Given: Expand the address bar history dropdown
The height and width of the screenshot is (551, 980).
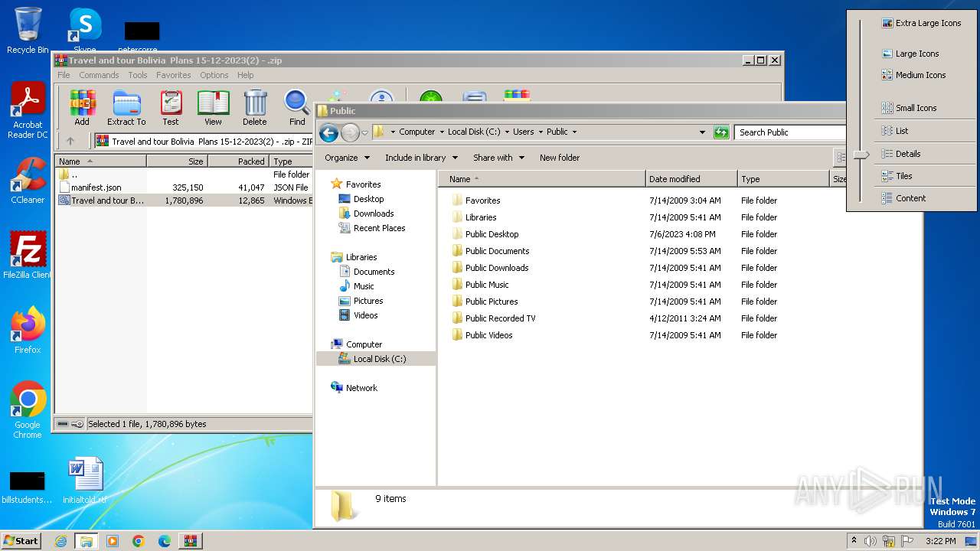Looking at the screenshot, I should pyautogui.click(x=702, y=132).
